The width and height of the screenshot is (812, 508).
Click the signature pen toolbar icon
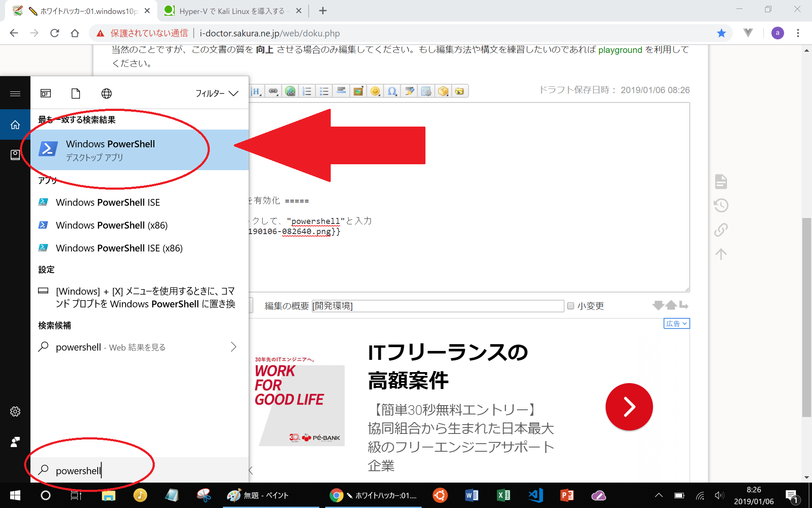(409, 91)
